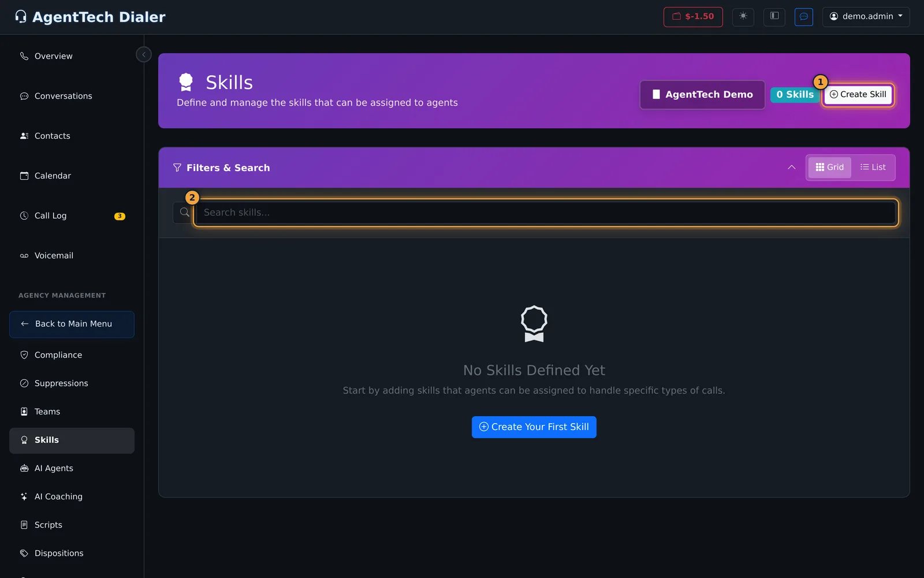Open Dispositions in the sidebar
The image size is (924, 578).
click(72, 553)
